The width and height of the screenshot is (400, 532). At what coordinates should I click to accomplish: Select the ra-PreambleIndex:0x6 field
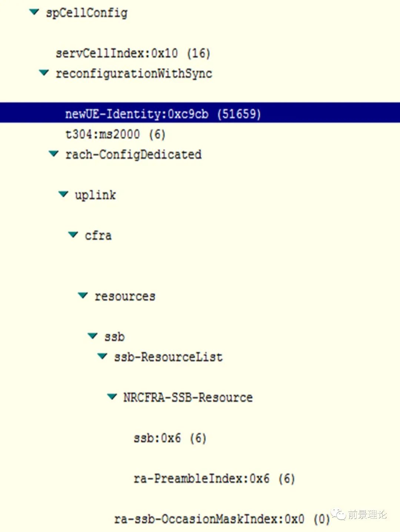(x=214, y=479)
